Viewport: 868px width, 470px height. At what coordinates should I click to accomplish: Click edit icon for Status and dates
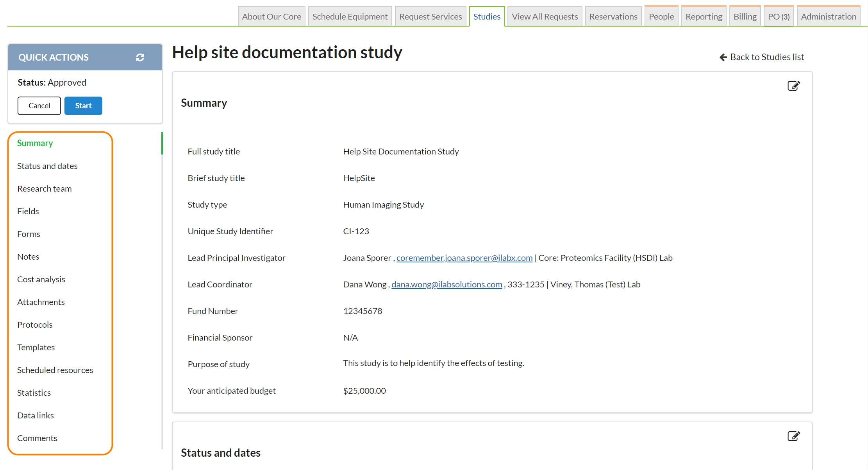click(x=793, y=436)
